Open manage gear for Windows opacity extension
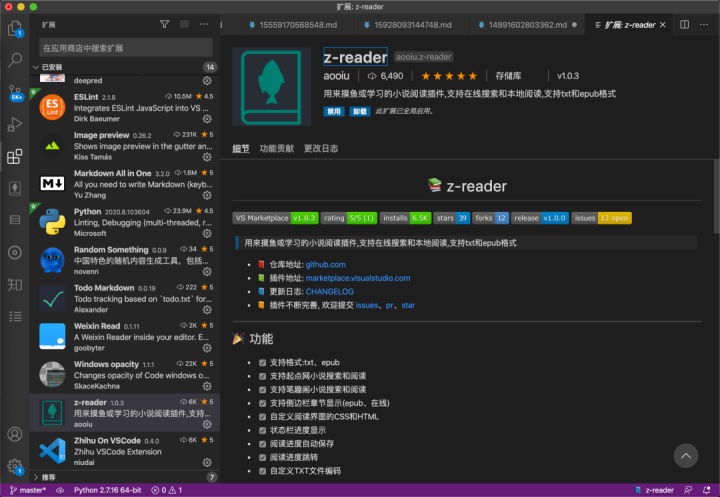This screenshot has width=720, height=497. pyautogui.click(x=207, y=386)
